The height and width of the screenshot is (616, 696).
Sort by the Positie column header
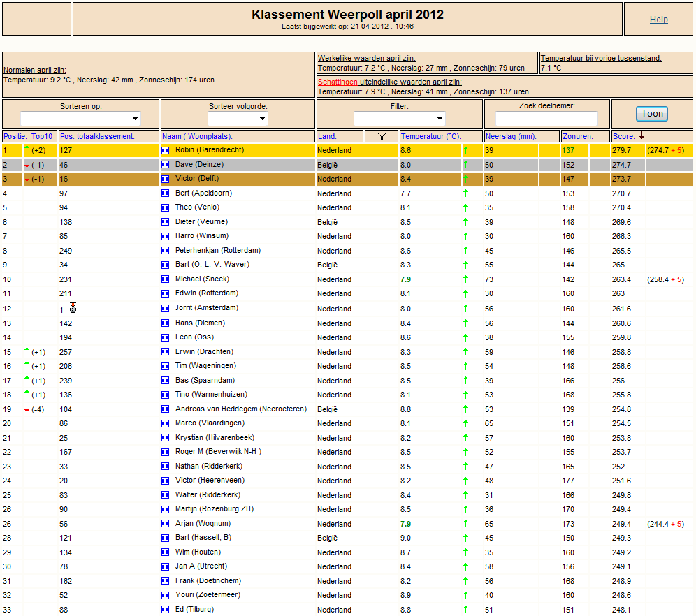coord(15,136)
